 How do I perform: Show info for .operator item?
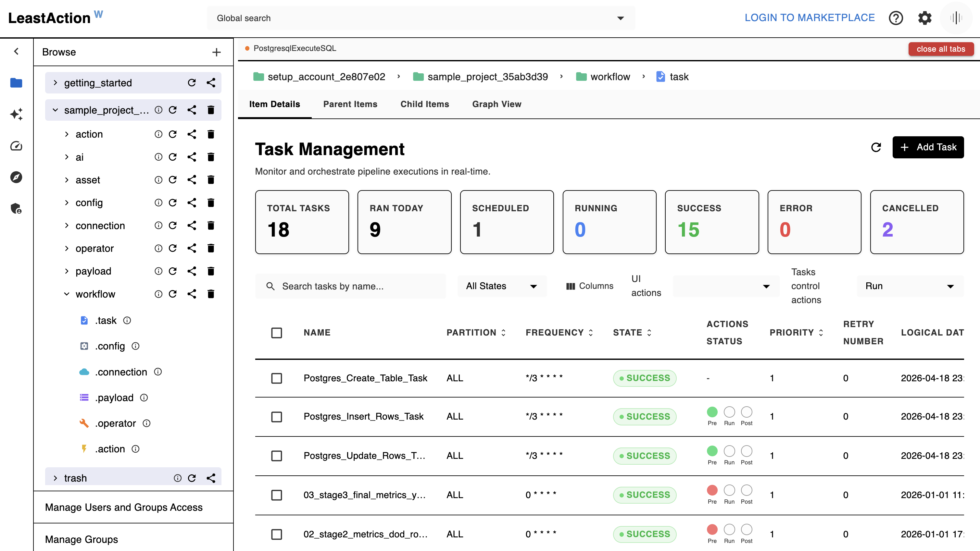pos(146,423)
